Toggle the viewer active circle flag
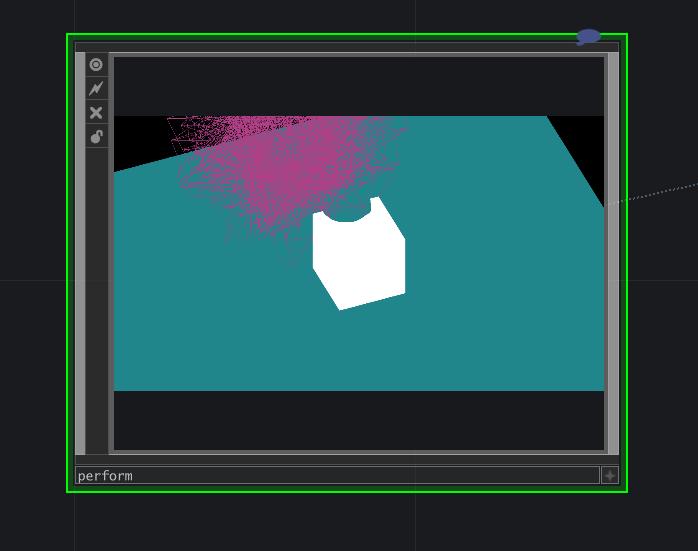This screenshot has height=551, width=698. [x=96, y=65]
